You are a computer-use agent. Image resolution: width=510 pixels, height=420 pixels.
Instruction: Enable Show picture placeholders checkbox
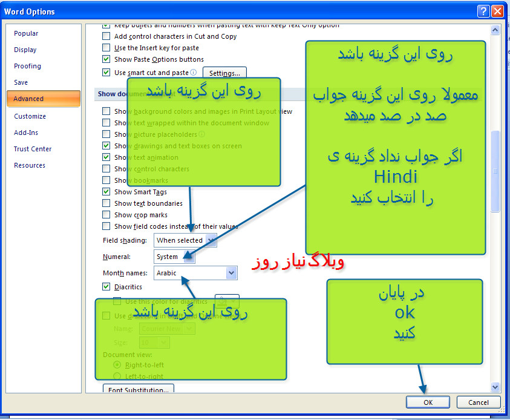tap(106, 134)
